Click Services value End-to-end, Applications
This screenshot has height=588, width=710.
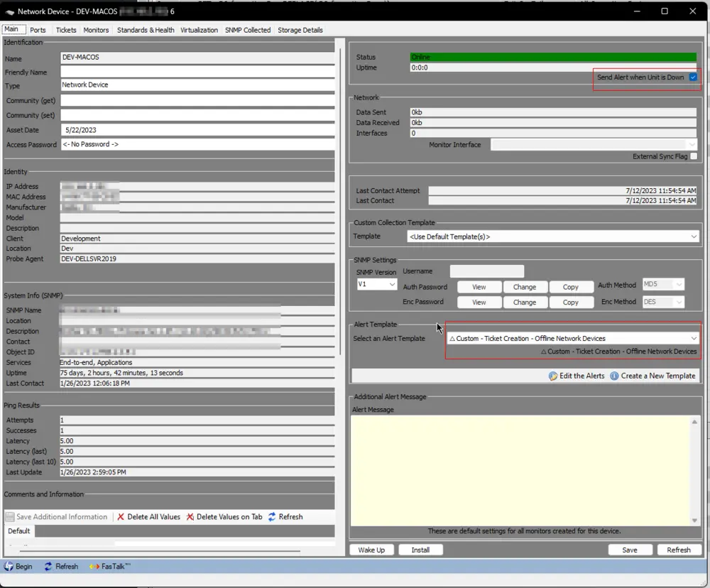96,362
